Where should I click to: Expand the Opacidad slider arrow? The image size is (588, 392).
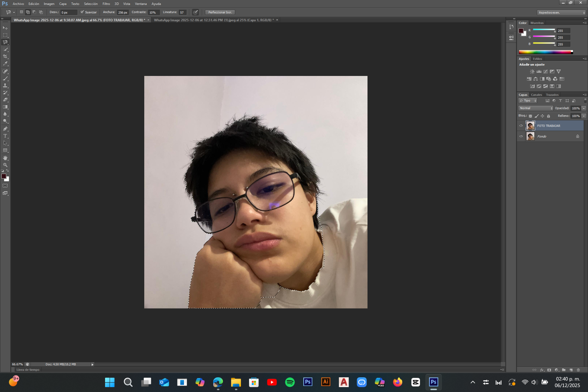pos(584,108)
